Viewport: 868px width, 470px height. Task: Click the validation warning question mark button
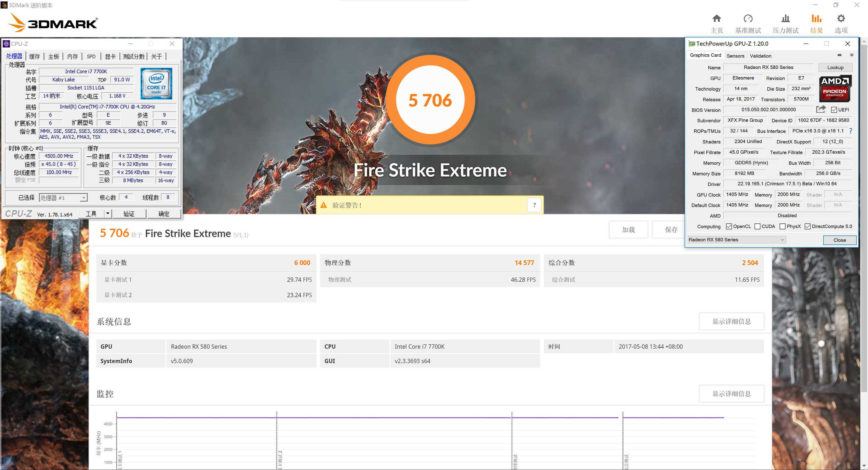click(x=534, y=205)
